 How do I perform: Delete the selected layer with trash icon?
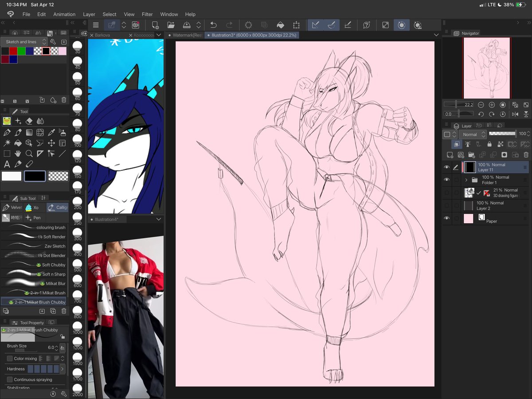pyautogui.click(x=526, y=154)
